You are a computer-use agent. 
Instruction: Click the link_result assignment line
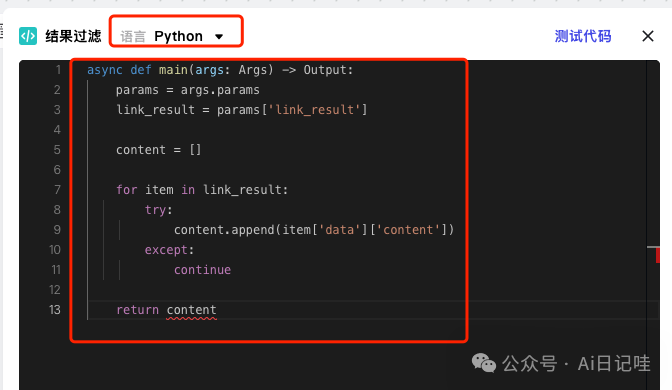point(242,110)
